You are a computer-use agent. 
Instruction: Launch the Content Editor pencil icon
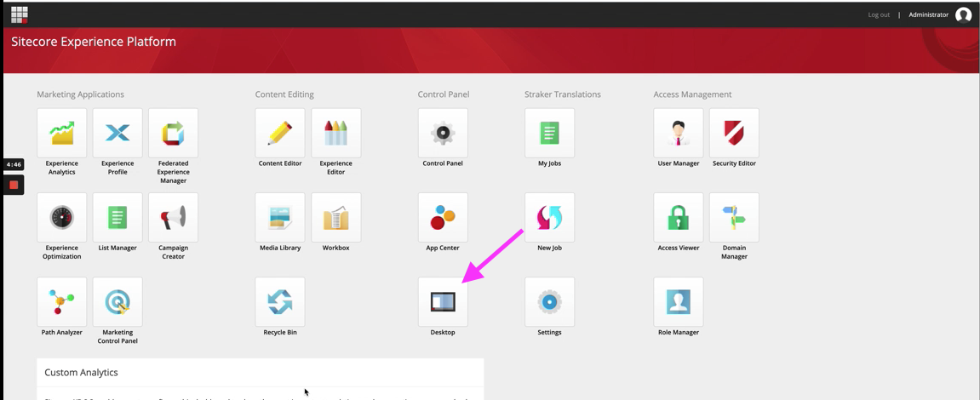point(280,133)
